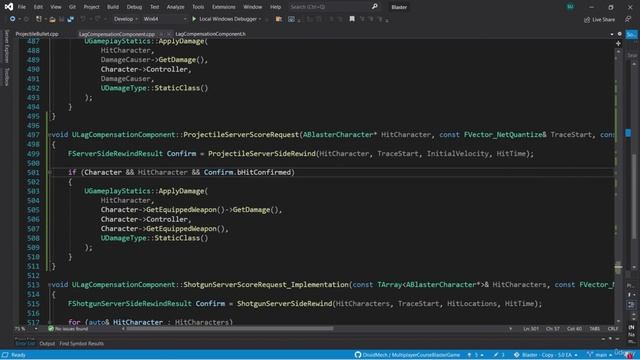Click the find in files folder icon
The height and width of the screenshot is (360, 640).
point(279,19)
